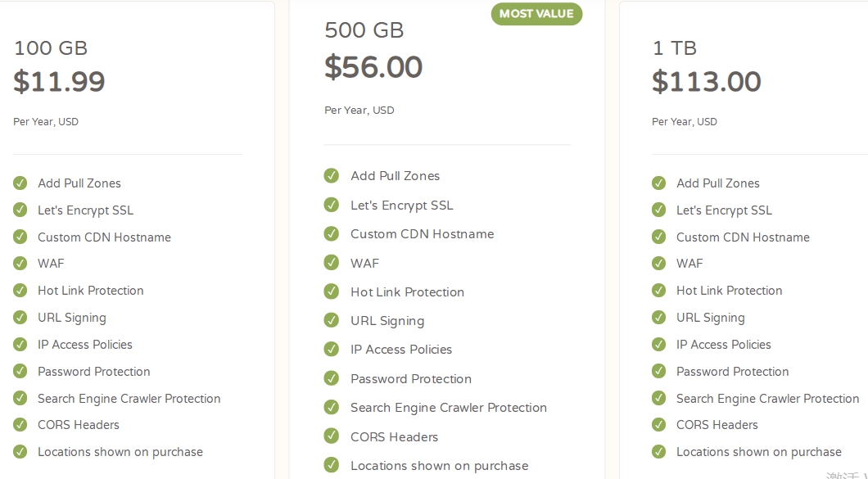Click the check icon for CORS Headers in 1 TB plan
The height and width of the screenshot is (479, 868).
tap(659, 425)
